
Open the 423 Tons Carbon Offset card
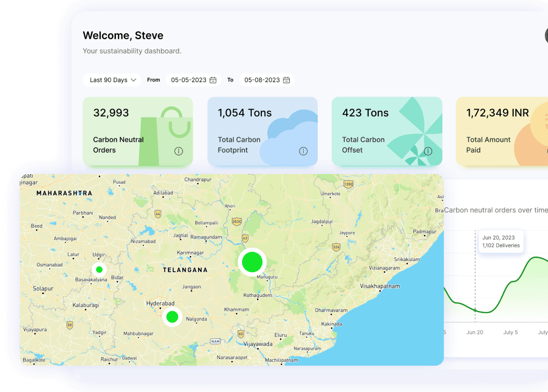tap(387, 132)
